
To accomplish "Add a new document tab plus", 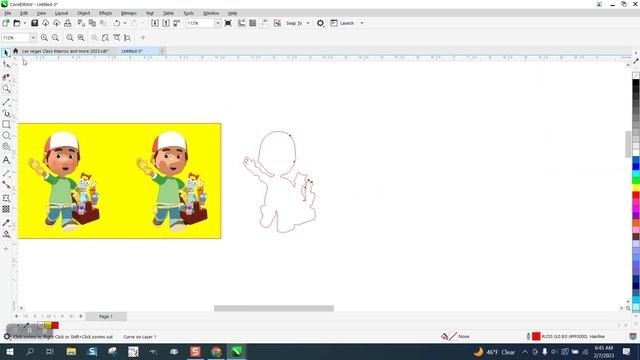I will coord(162,51).
